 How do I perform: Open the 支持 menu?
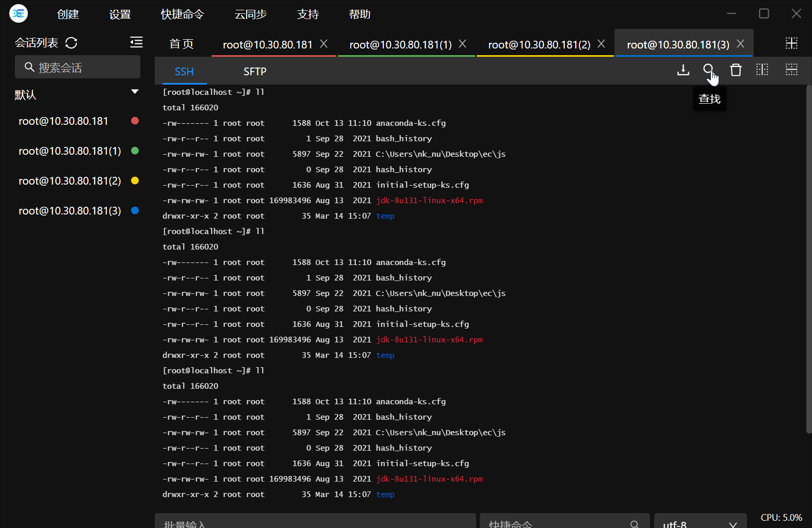[308, 14]
